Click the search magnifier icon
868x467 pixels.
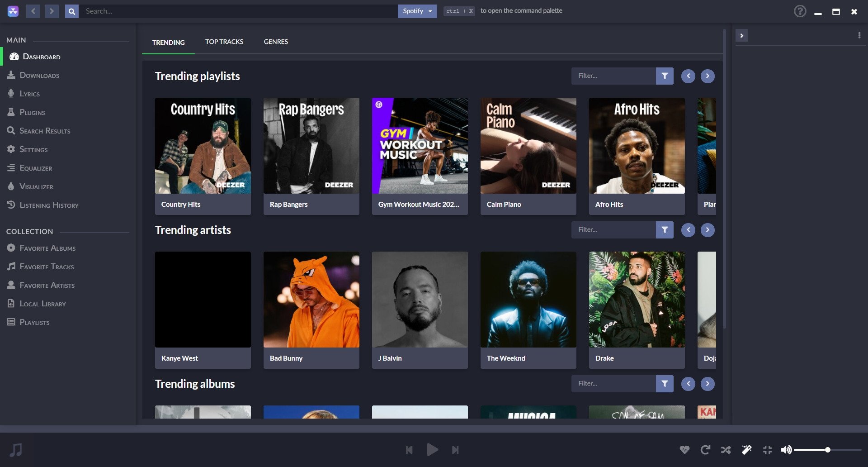72,11
